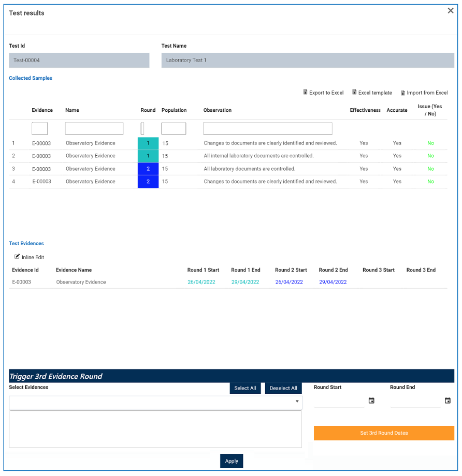Click the Round 3 End column header
The height and width of the screenshot is (476, 462).
coord(421,270)
